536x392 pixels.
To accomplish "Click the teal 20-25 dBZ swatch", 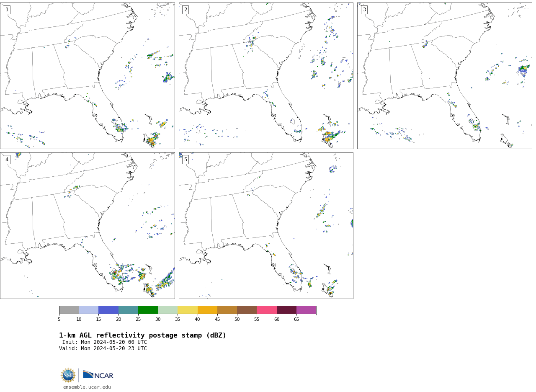I will (128, 310).
